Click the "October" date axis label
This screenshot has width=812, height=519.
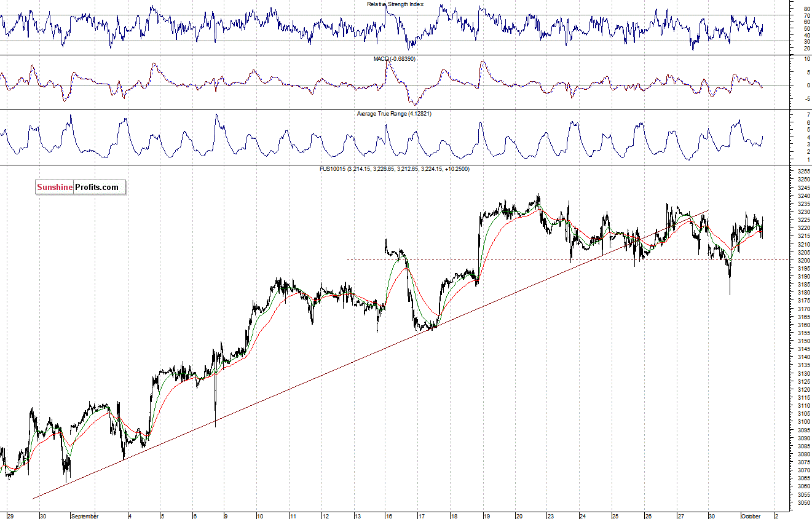click(751, 516)
